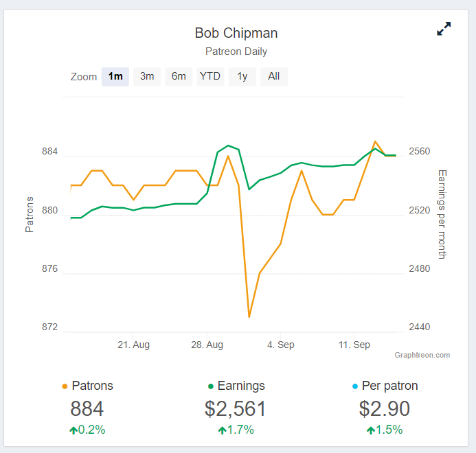
Task: Click the 0.2% patrons change indicator
Action: [x=87, y=430]
